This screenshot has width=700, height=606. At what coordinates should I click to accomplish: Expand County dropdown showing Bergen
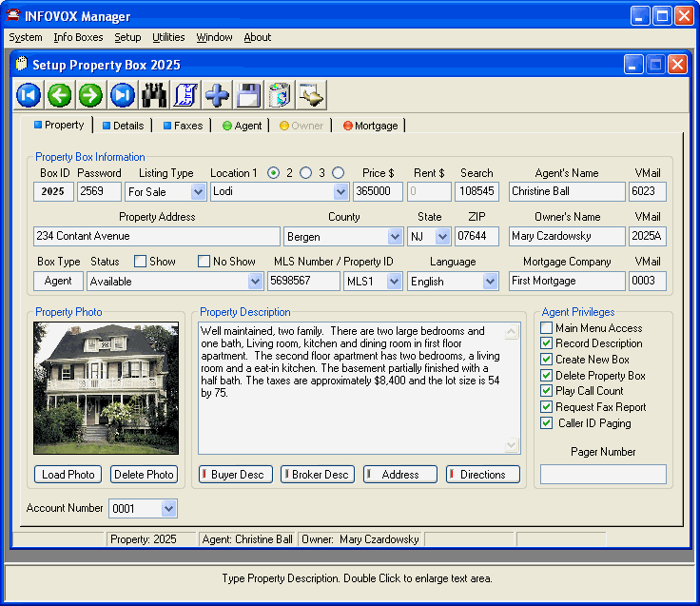pos(395,237)
